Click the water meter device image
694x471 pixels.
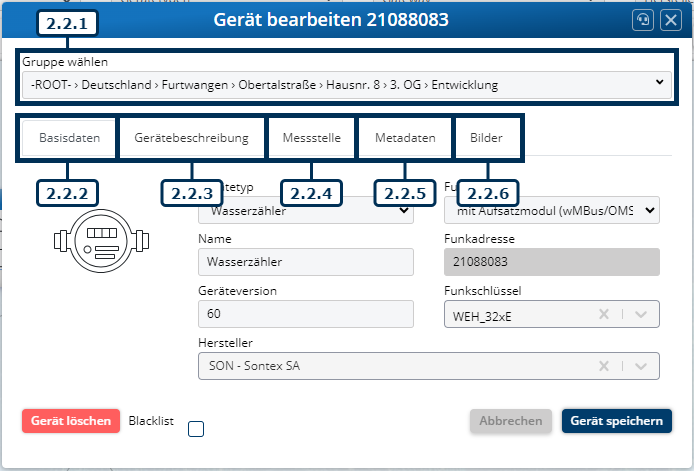pyautogui.click(x=99, y=241)
